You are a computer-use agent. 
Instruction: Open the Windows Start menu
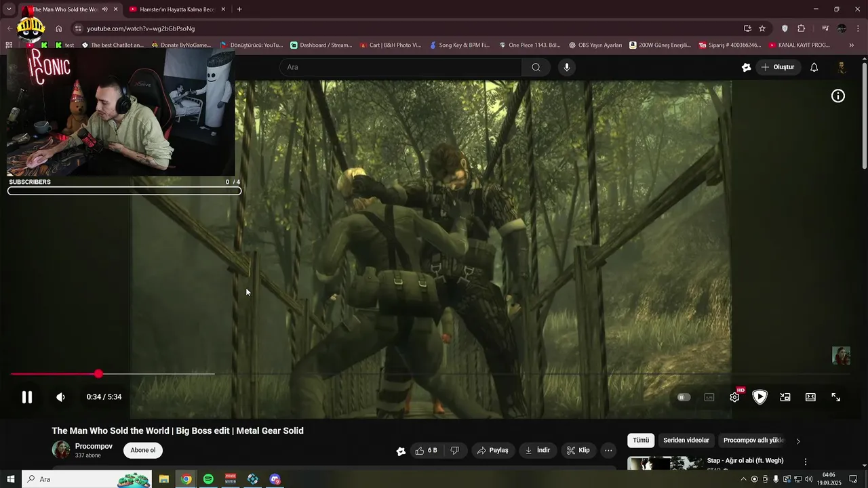(x=11, y=479)
